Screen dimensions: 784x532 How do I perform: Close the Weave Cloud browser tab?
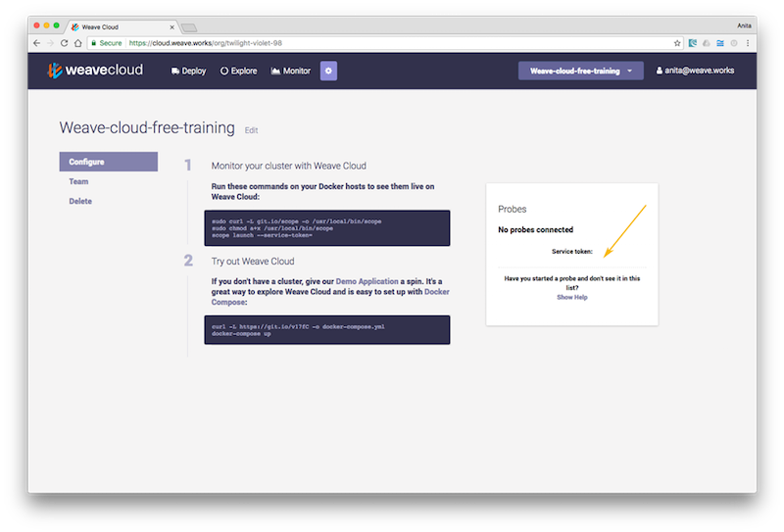click(171, 27)
